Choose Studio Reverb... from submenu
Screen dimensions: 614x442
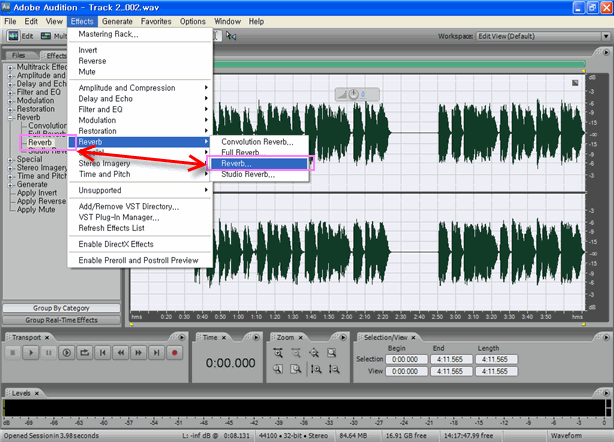(x=259, y=174)
